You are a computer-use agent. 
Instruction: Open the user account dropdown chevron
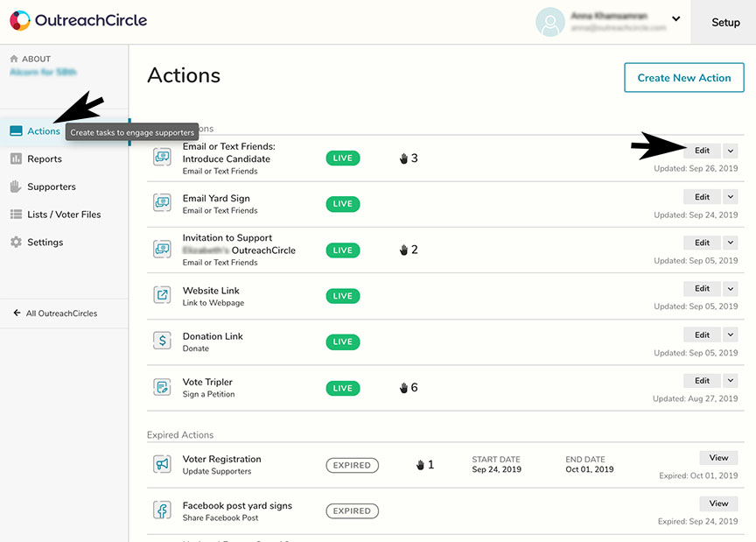pyautogui.click(x=676, y=18)
